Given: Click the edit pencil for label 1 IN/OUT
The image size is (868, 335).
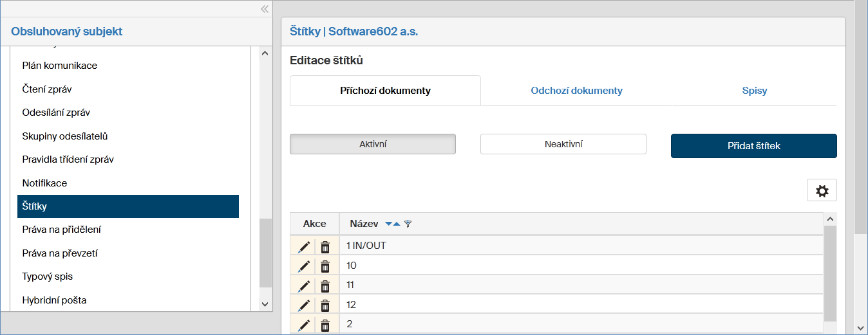Looking at the screenshot, I should pos(304,246).
